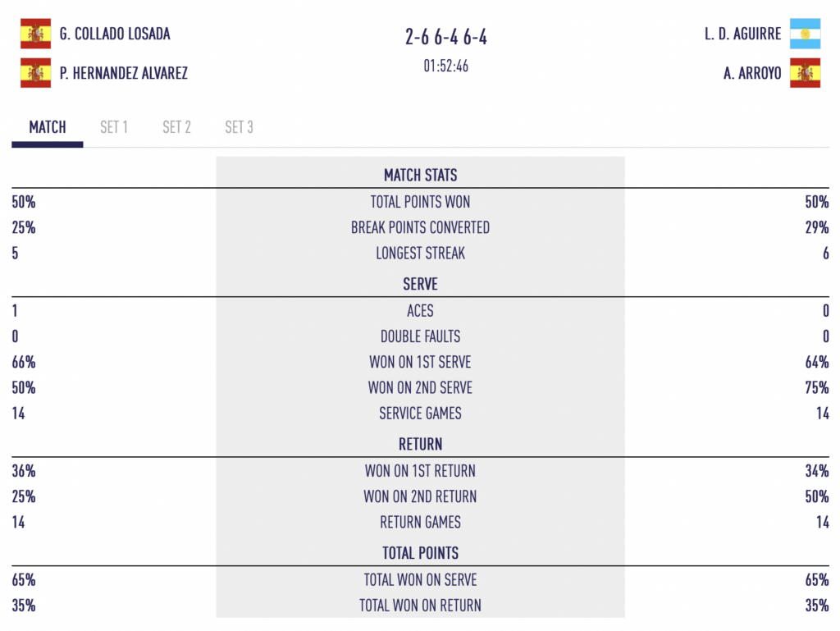Image resolution: width=840 pixels, height=631 pixels.
Task: Click the MATCH STATS section header
Action: tap(420, 175)
